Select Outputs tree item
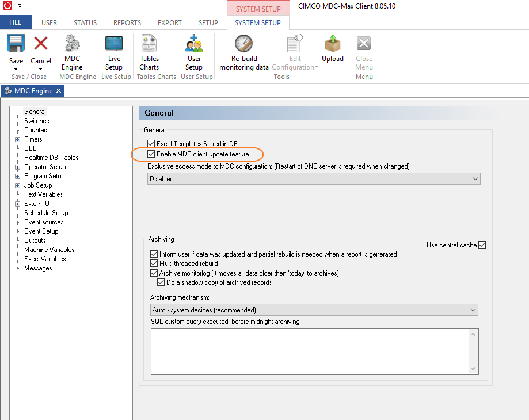 coord(35,240)
